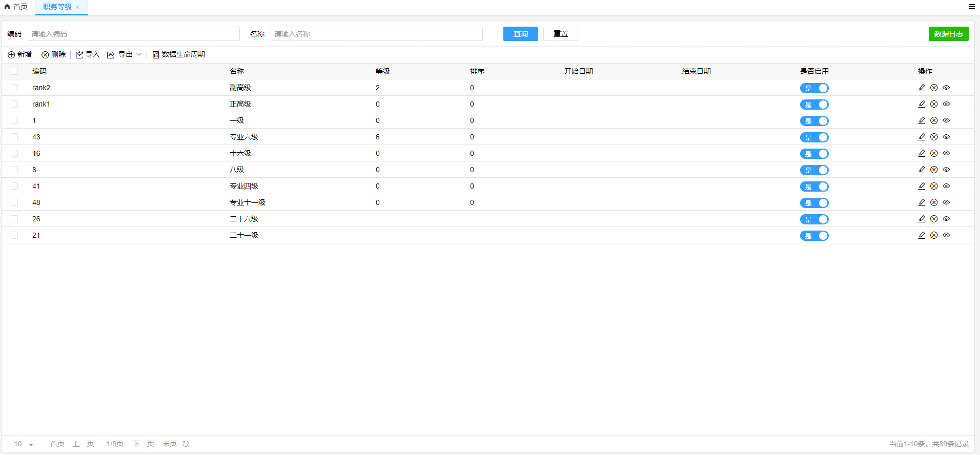Click the 排序 column header
This screenshot has height=455, width=980.
(x=477, y=71)
